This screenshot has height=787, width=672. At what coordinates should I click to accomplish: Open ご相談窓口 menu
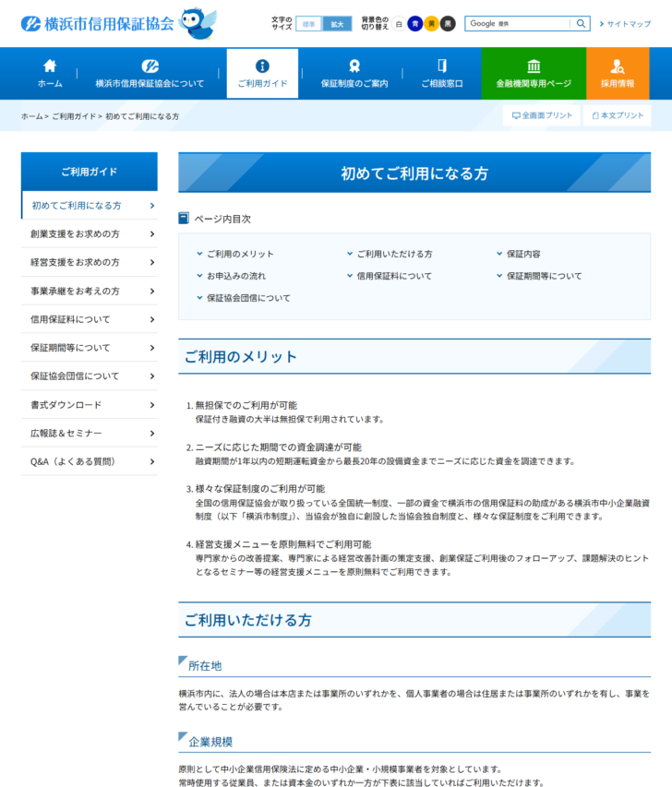pyautogui.click(x=442, y=73)
